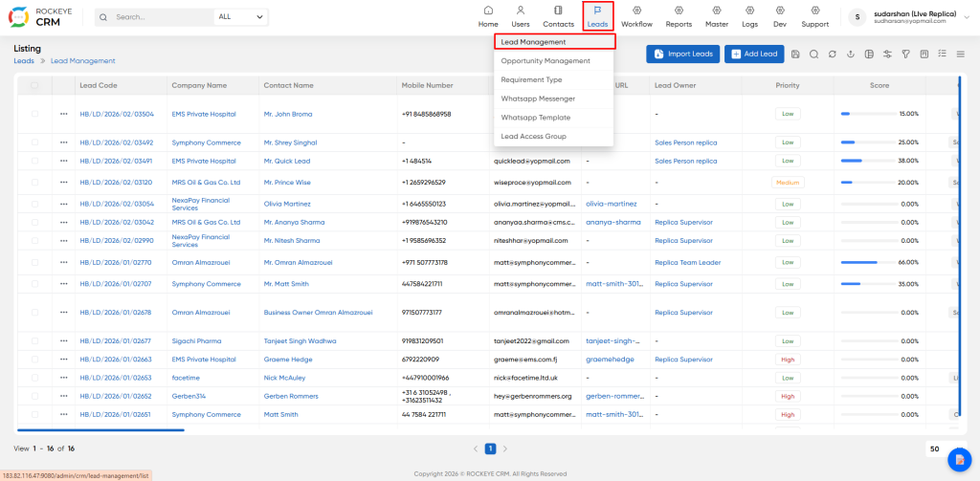Click the user avatar S
Viewport: 980px width, 481px height.
tap(857, 17)
